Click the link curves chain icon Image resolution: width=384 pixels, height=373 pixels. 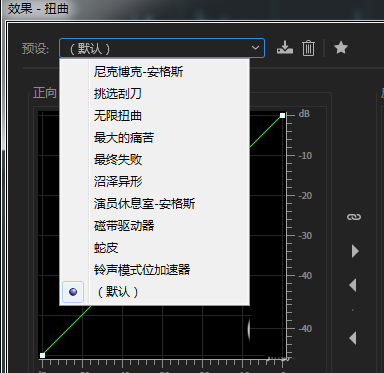354,217
